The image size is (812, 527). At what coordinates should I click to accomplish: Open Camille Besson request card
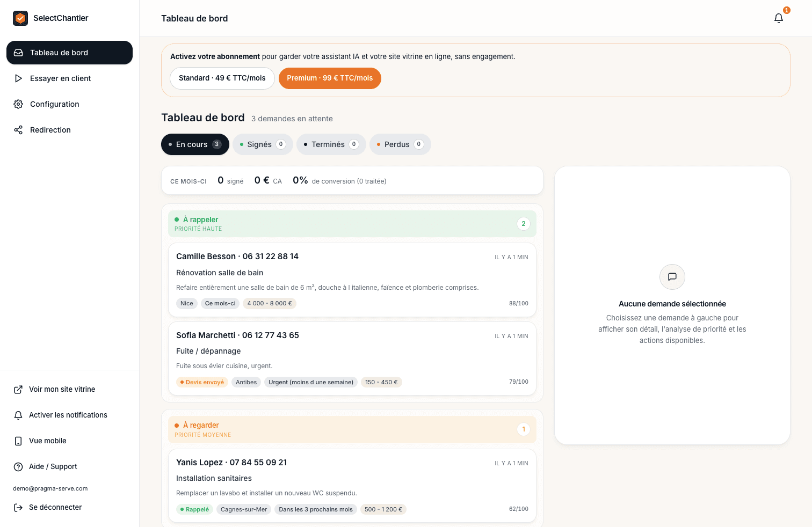point(352,280)
